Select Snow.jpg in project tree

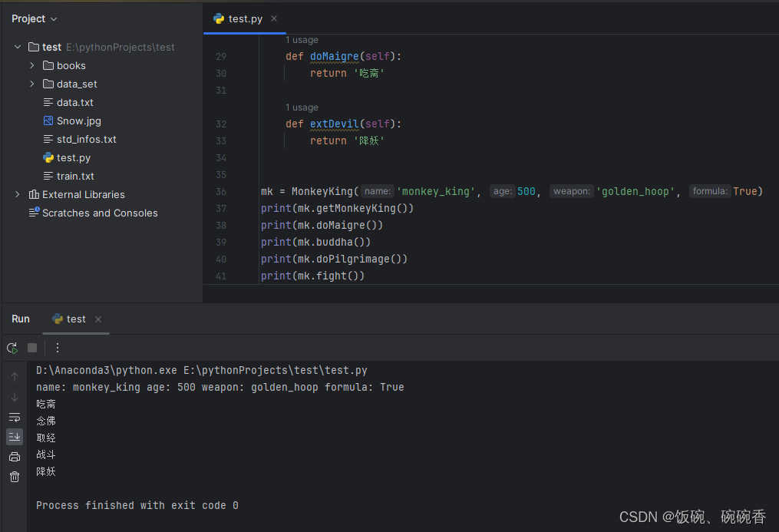(79, 121)
